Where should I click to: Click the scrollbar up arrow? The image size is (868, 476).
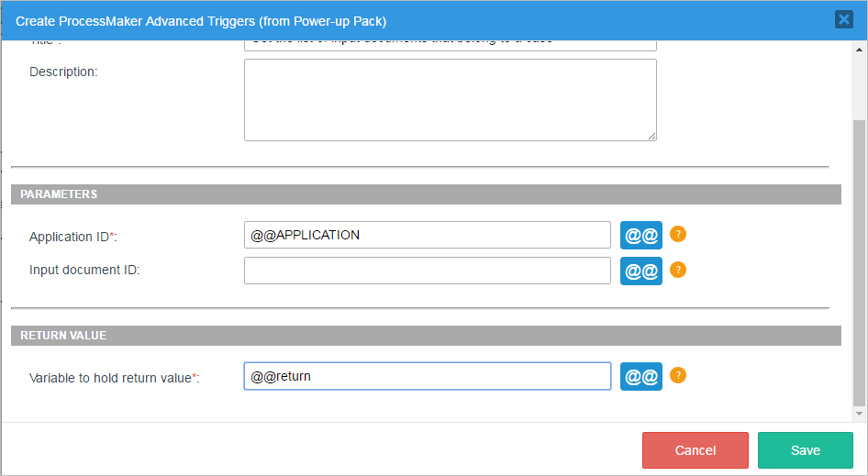(859, 46)
